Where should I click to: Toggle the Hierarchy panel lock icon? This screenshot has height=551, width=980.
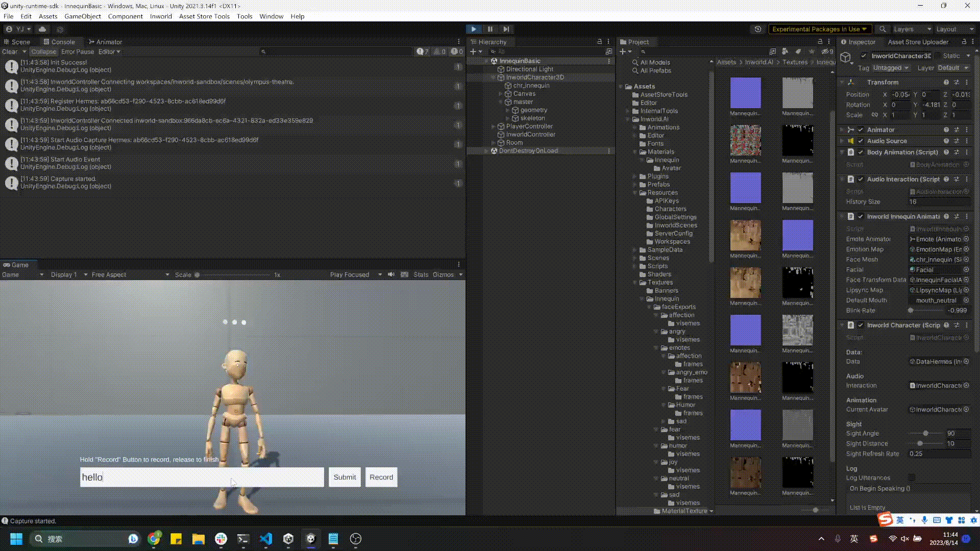coord(600,42)
